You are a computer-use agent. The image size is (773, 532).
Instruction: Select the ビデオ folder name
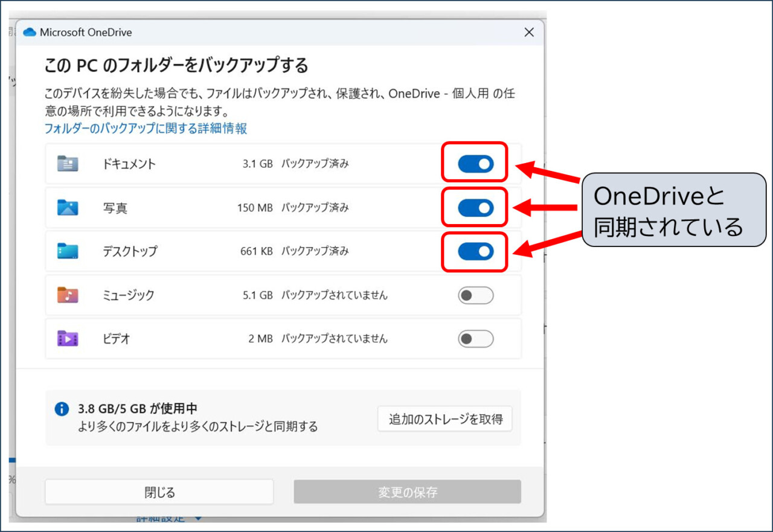(116, 339)
